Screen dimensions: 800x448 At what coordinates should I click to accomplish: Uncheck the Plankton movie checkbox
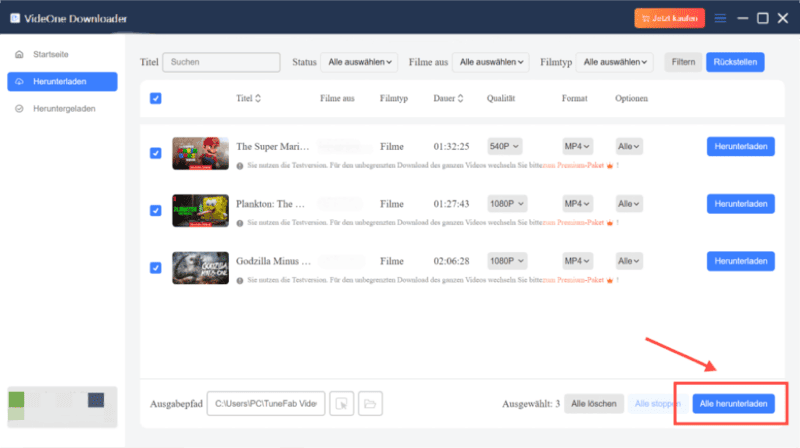155,210
